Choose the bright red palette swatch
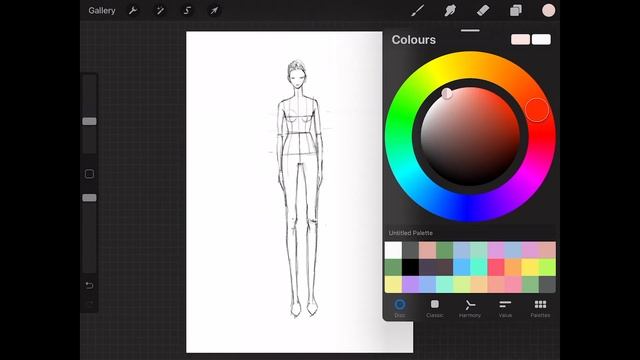 [x=496, y=267]
